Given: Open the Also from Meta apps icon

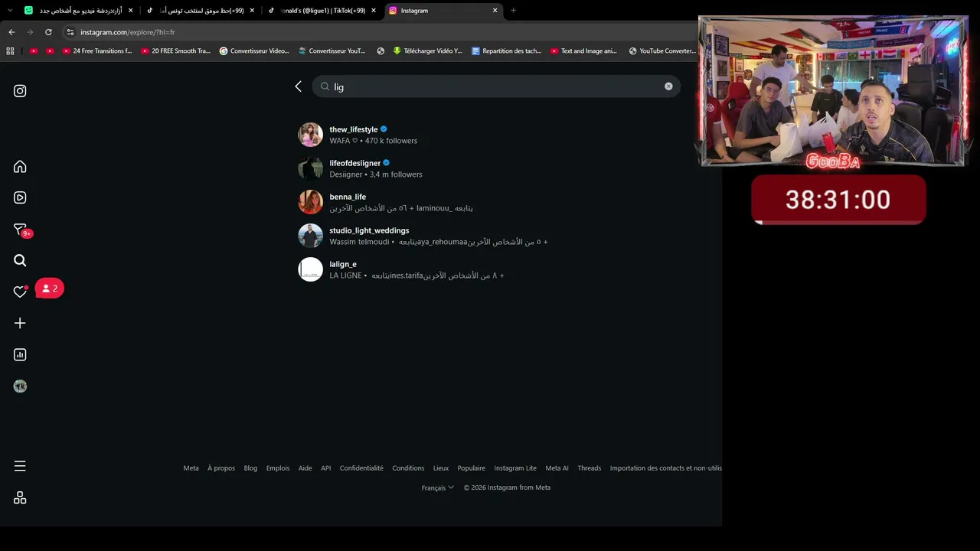Looking at the screenshot, I should point(20,498).
